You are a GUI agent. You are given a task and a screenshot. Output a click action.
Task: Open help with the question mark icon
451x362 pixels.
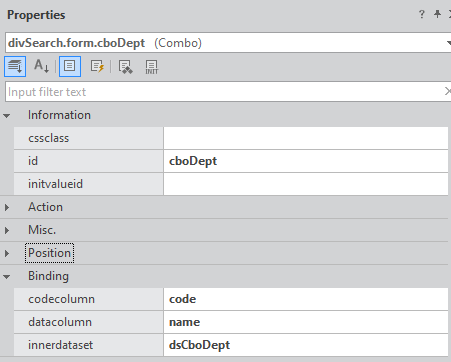[422, 14]
